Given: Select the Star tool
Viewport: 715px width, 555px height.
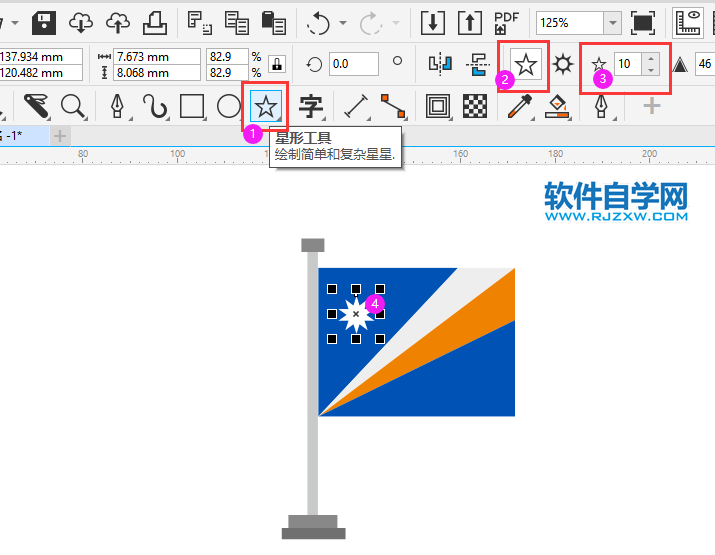Looking at the screenshot, I should click(265, 106).
